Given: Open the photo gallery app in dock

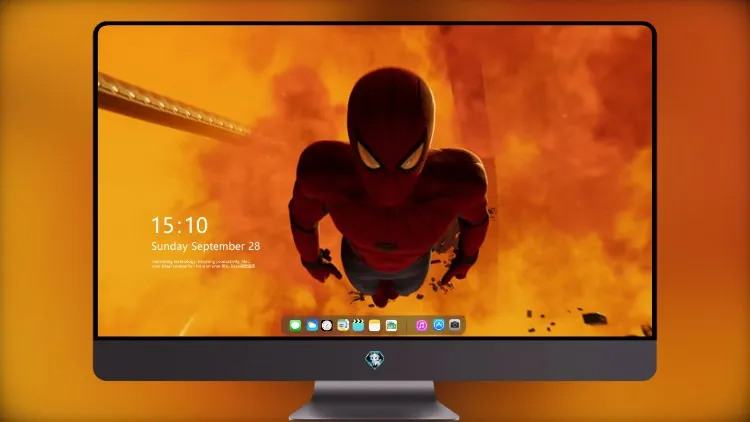Looking at the screenshot, I should [x=391, y=326].
